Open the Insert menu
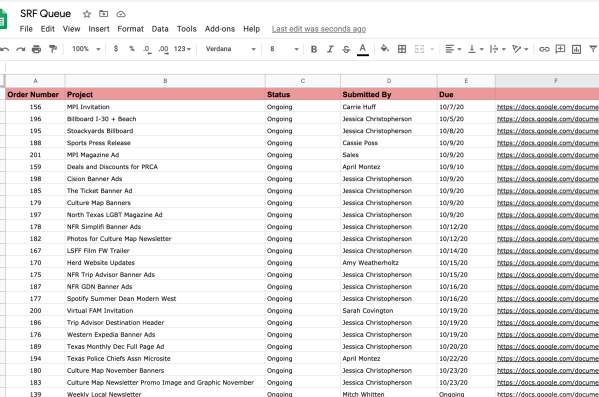Screen dimensions: 599x397 [99, 29]
